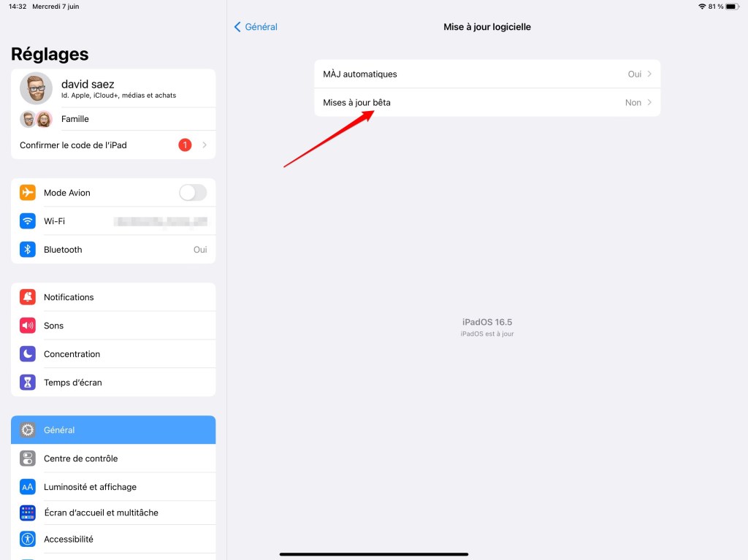Open david saez Apple ID profile
This screenshot has width=748, height=560.
coord(113,89)
